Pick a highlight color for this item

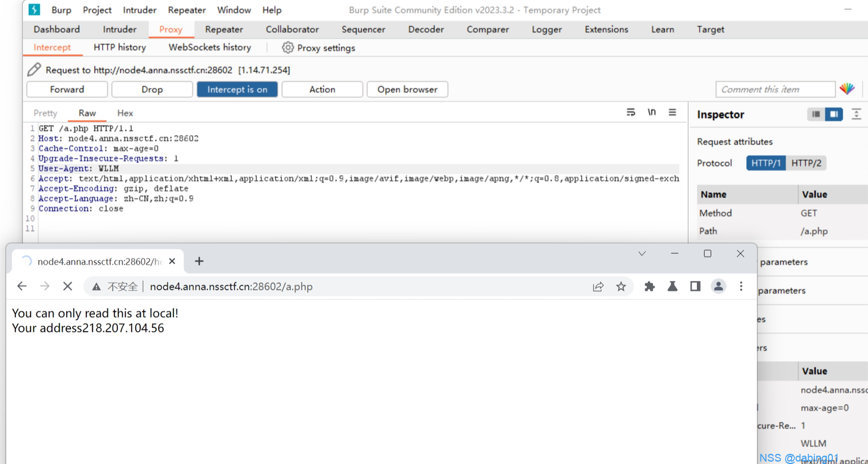pos(847,89)
